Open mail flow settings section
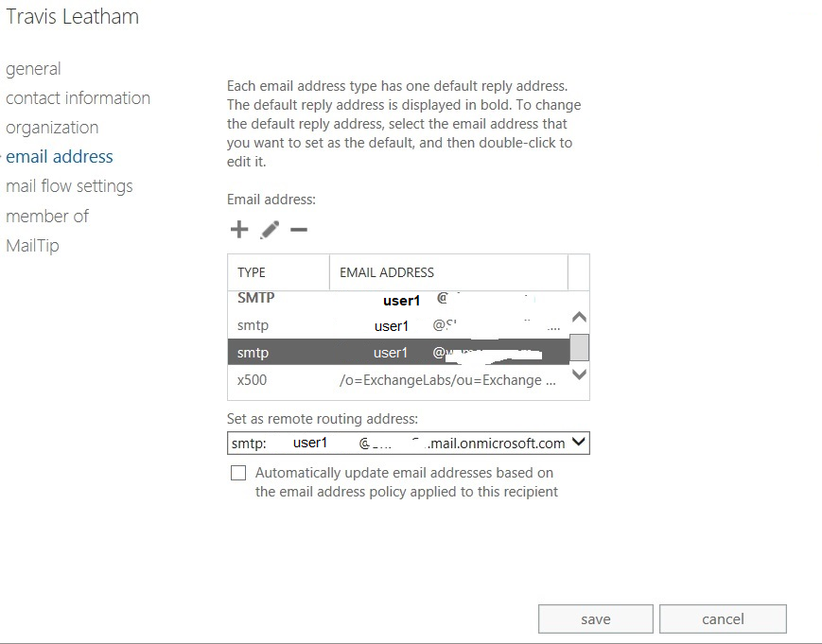Screen dimensions: 822x644 pos(69,186)
